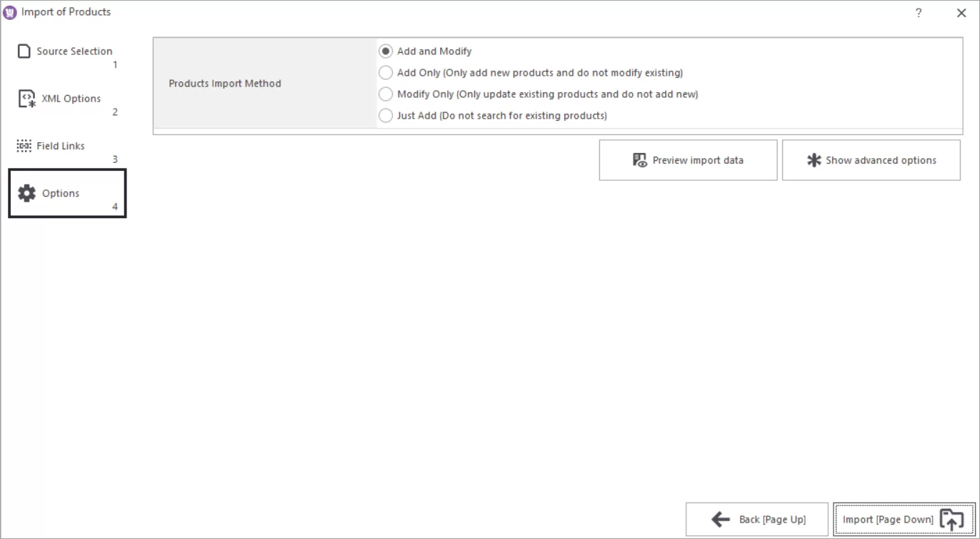
Task: Switch to the Field Links step
Action: click(61, 145)
